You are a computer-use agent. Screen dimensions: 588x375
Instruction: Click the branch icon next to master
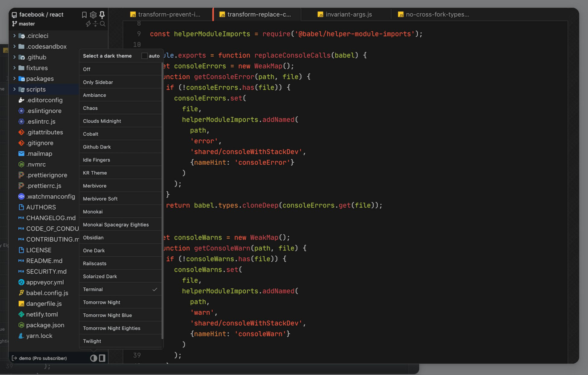pos(14,24)
